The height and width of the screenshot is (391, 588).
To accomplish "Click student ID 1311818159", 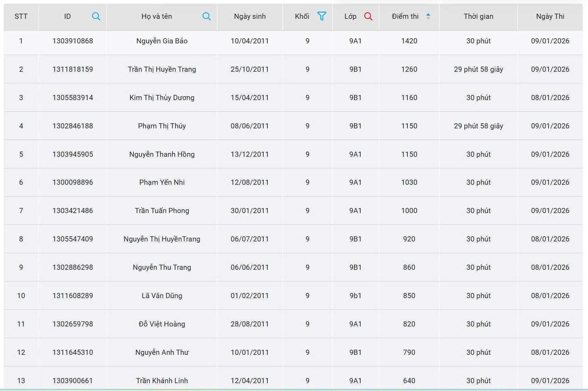I will click(73, 69).
